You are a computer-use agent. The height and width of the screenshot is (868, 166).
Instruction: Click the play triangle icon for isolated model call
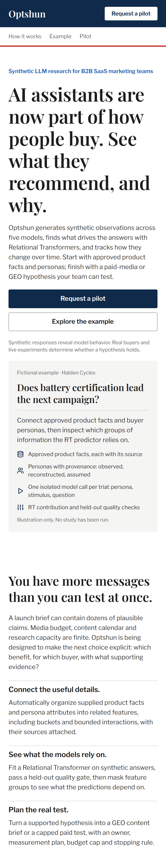pyautogui.click(x=20, y=491)
